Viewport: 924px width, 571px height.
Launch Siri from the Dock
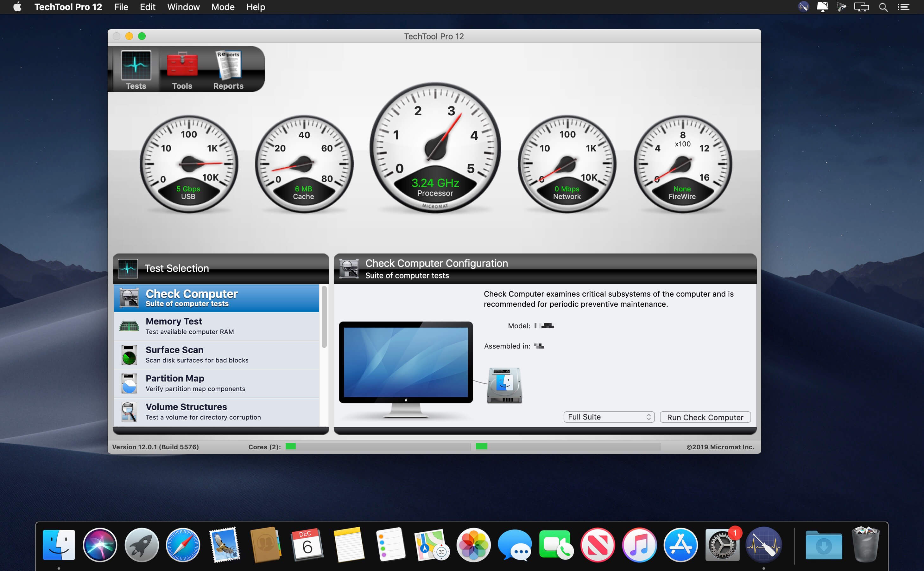coord(100,545)
